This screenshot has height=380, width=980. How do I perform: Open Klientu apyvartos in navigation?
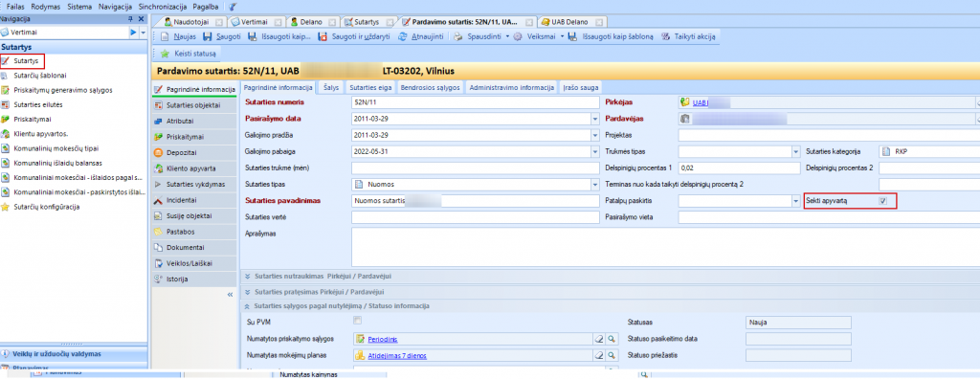pyautogui.click(x=40, y=134)
